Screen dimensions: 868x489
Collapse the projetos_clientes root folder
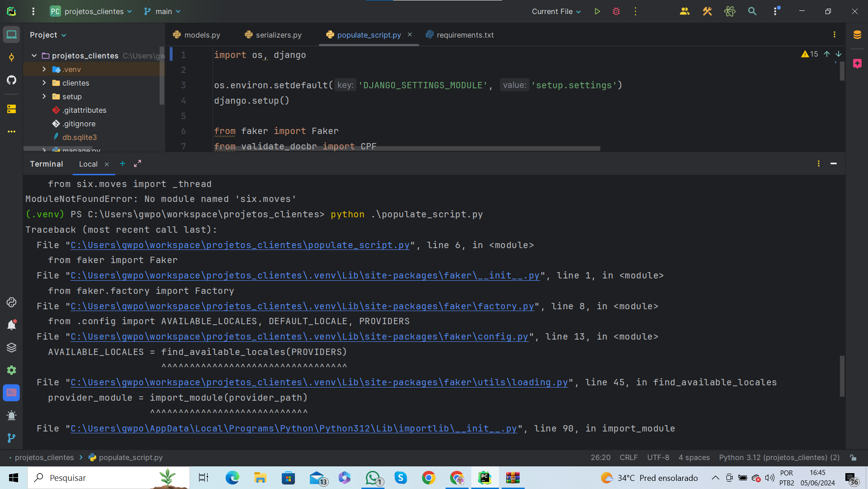pos(34,55)
